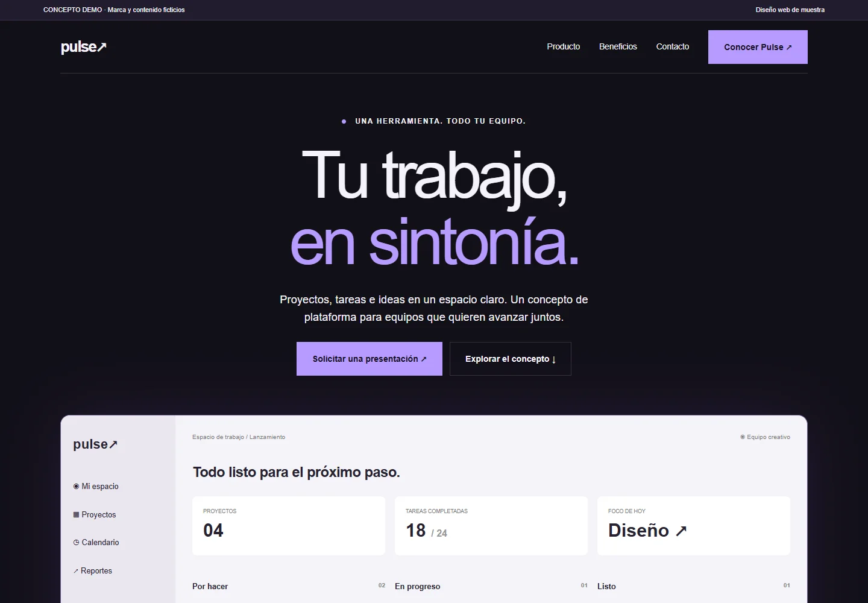This screenshot has height=603, width=868.
Task: Click the Proyectos grid icon
Action: [76, 514]
